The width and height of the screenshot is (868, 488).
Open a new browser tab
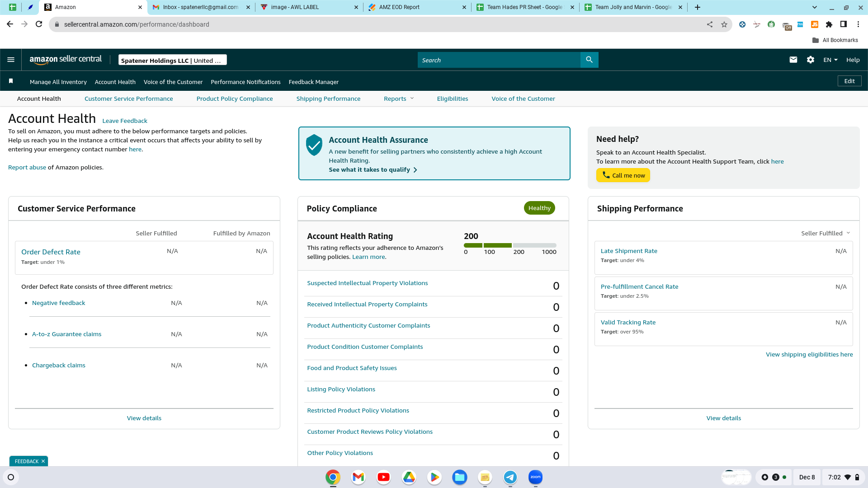click(x=698, y=7)
